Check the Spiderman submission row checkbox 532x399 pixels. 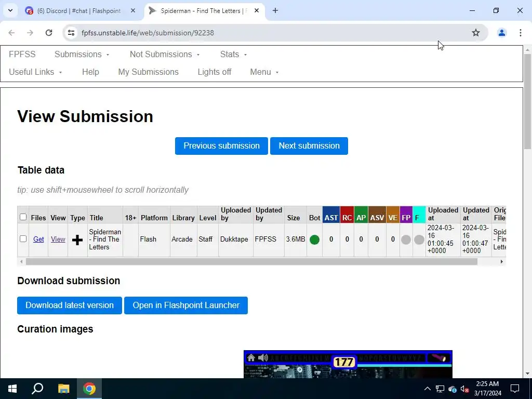click(x=23, y=238)
